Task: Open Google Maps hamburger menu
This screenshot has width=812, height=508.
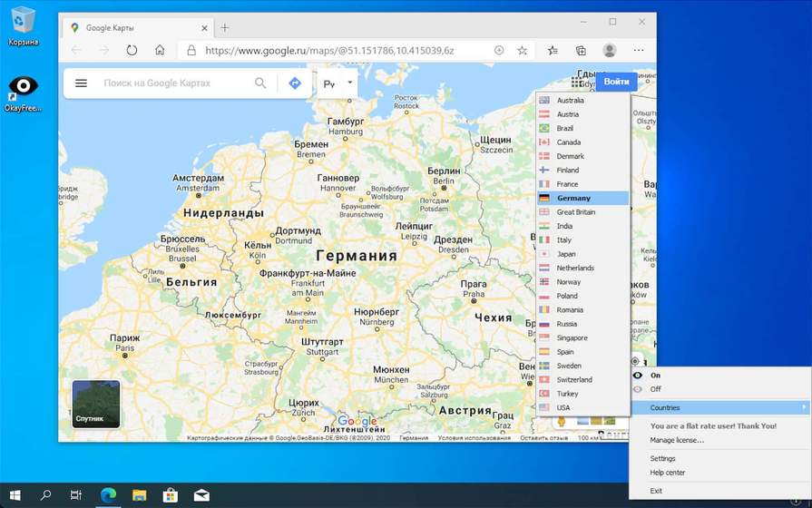Action: coord(82,83)
